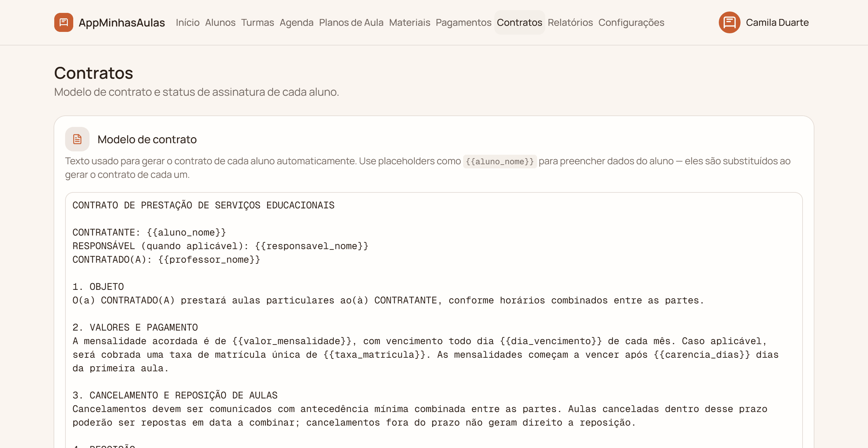Click the '3. CANCELAMENTO E REPOSIÇÃO DE AULAS' heading
The image size is (868, 448).
pos(175,395)
